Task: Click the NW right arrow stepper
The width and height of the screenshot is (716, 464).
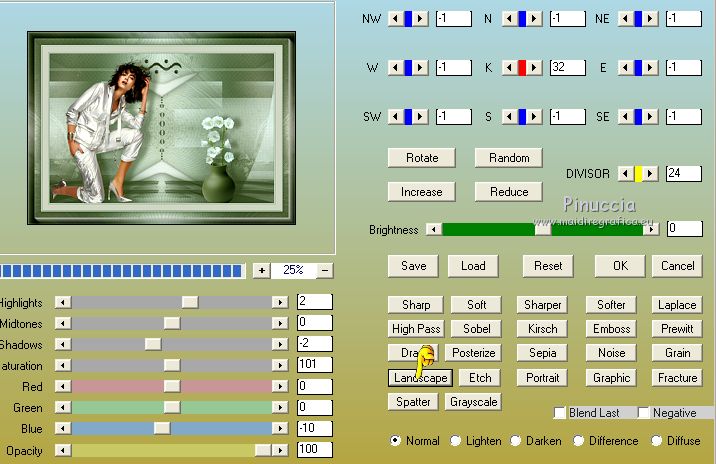Action: pyautogui.click(x=421, y=19)
